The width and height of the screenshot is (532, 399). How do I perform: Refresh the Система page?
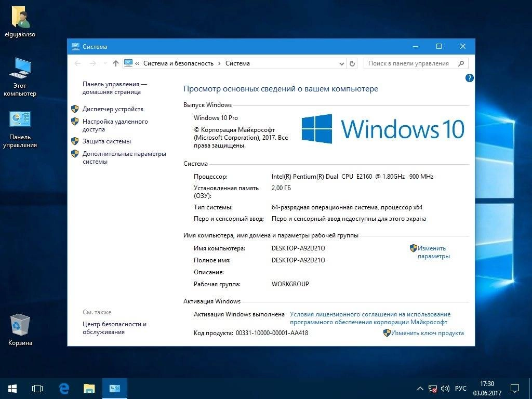(352, 63)
